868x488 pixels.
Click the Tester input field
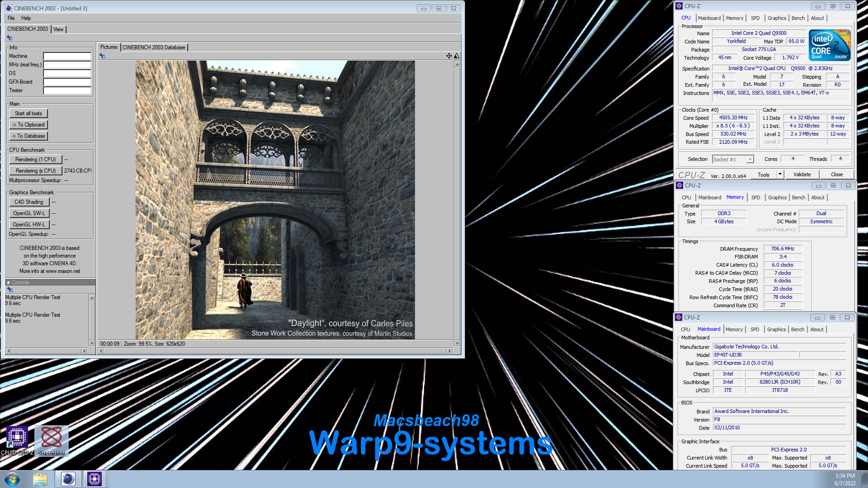67,91
